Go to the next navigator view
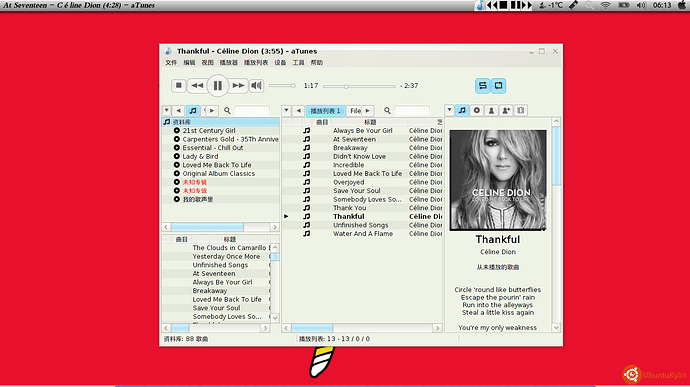The height and width of the screenshot is (387, 690). [212, 111]
